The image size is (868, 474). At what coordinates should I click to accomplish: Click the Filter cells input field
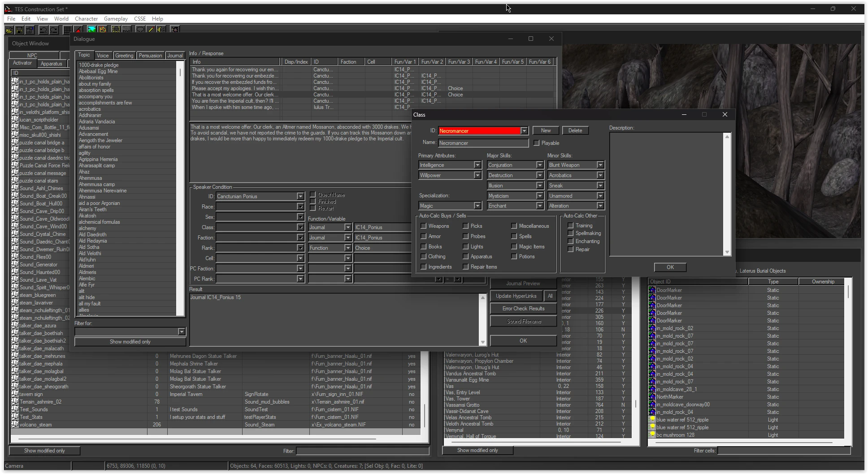[x=784, y=451]
